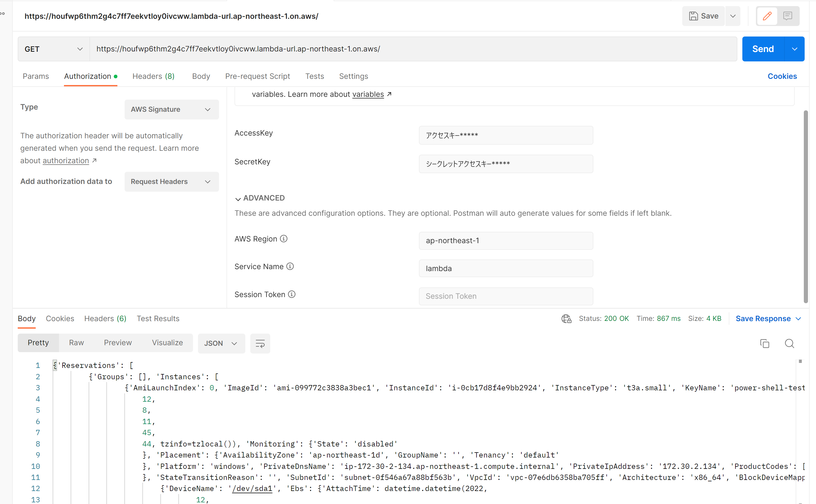Click the Session Token info icon

(x=292, y=294)
